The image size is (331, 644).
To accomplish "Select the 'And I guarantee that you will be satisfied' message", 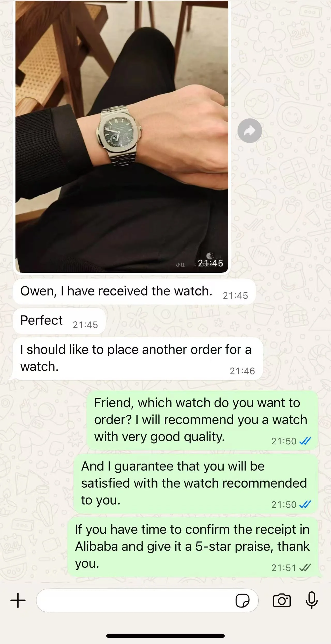I will coord(195,484).
